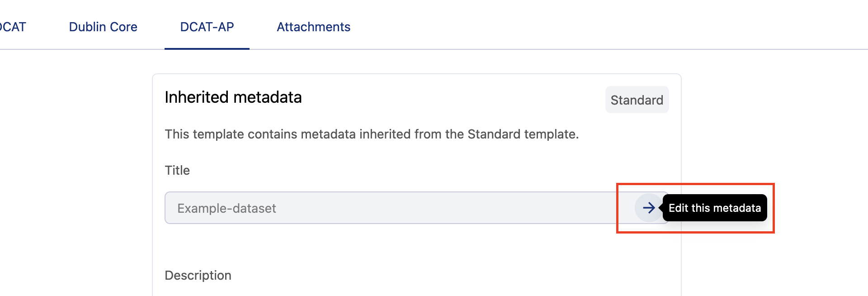The height and width of the screenshot is (296, 868).
Task: Select the DCAT-AP tab
Action: (207, 27)
